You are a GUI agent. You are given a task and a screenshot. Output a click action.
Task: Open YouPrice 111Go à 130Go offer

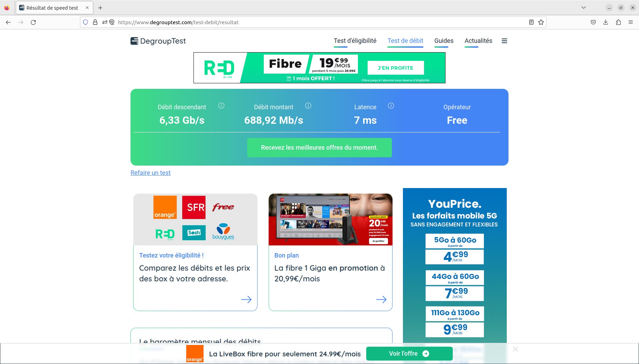[x=454, y=314]
